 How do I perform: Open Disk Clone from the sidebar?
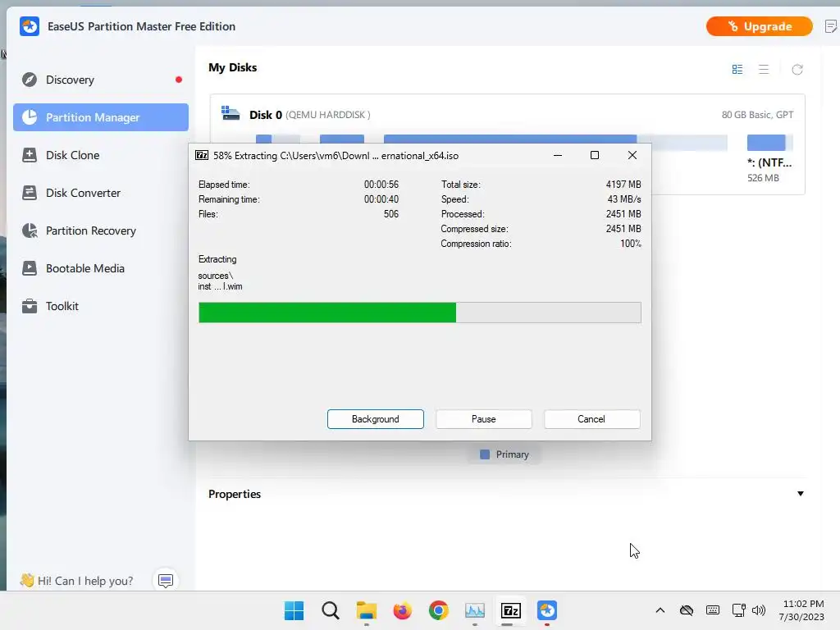[101, 155]
